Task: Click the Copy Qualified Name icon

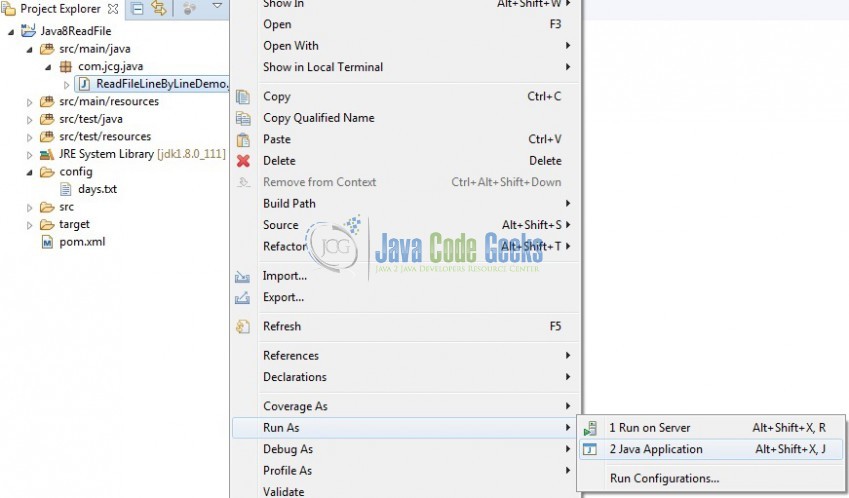Action: (x=243, y=118)
